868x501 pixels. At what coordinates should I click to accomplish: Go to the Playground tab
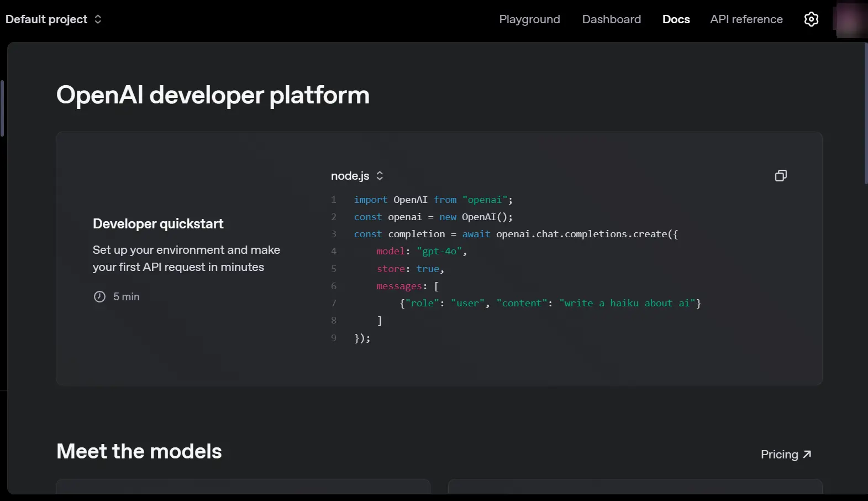click(529, 19)
